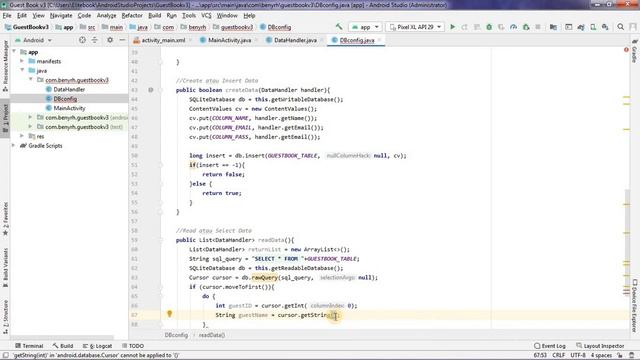The width and height of the screenshot is (640, 360).
Task: Open project panel settings gear
Action: pyautogui.click(x=110, y=40)
